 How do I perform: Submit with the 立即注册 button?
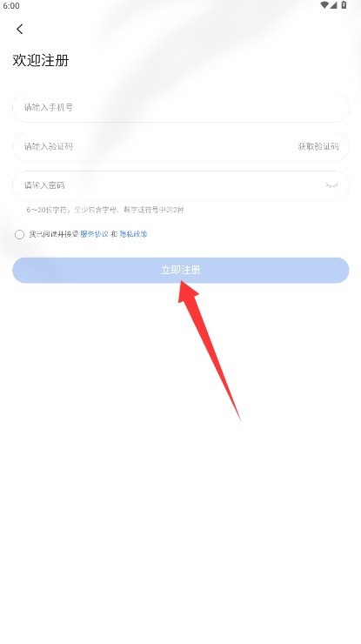pyautogui.click(x=181, y=271)
